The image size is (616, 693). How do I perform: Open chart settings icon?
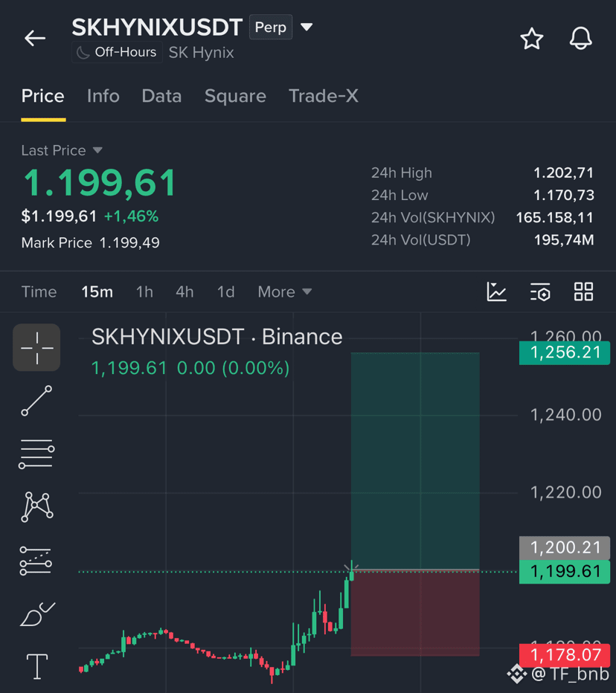point(540,291)
